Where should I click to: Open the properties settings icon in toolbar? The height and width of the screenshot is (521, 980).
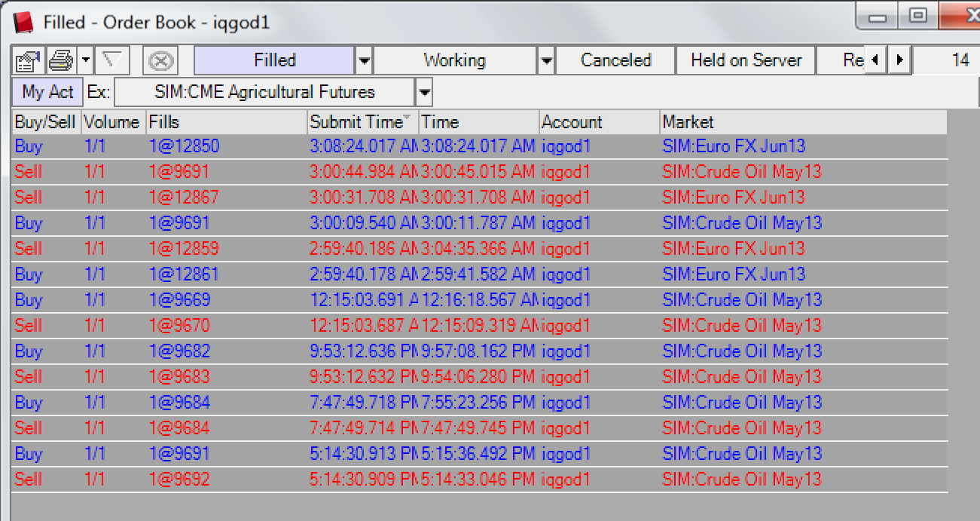(28, 60)
